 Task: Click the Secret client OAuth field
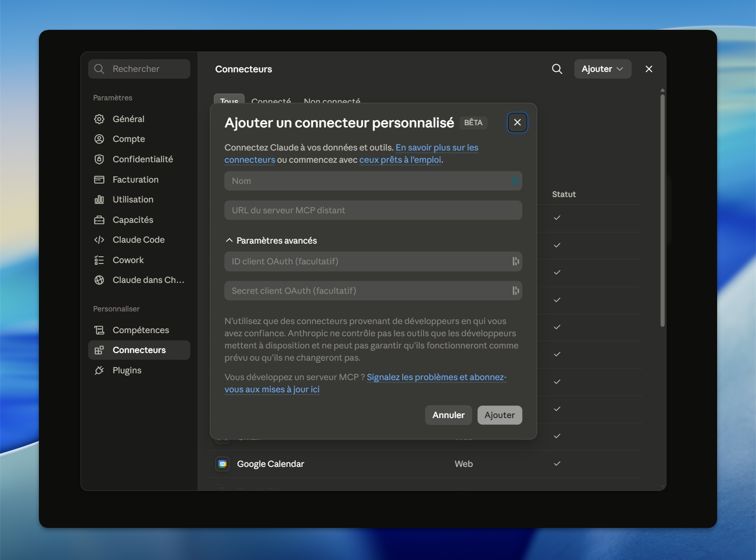click(373, 291)
